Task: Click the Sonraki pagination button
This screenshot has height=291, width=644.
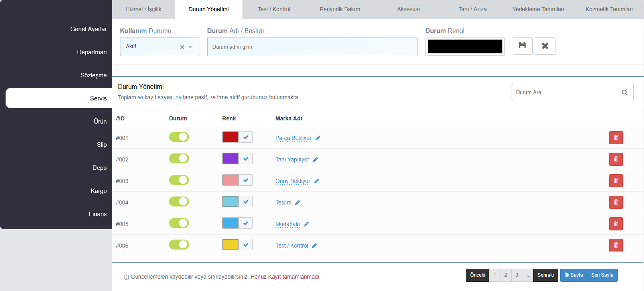Action: point(546,275)
